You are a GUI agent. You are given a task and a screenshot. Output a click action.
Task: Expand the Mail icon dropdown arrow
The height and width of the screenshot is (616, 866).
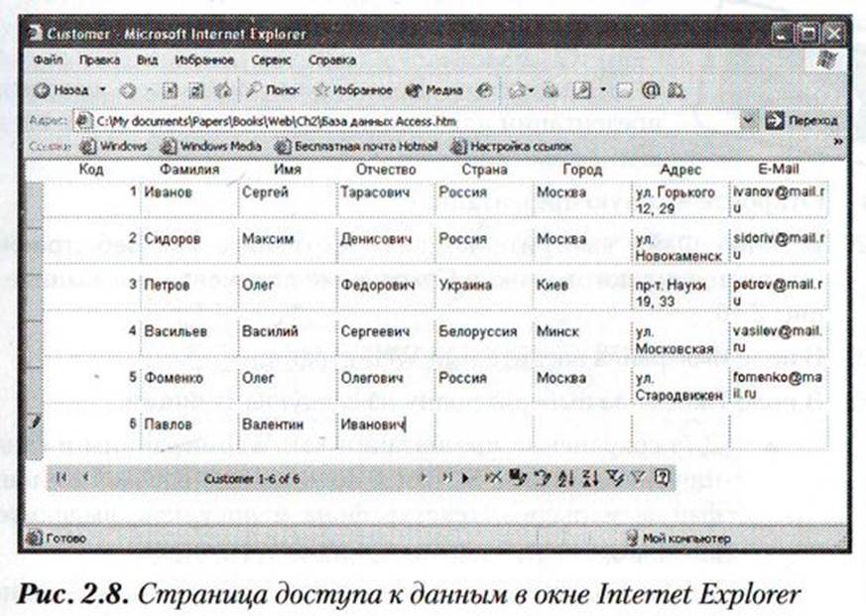click(x=532, y=90)
